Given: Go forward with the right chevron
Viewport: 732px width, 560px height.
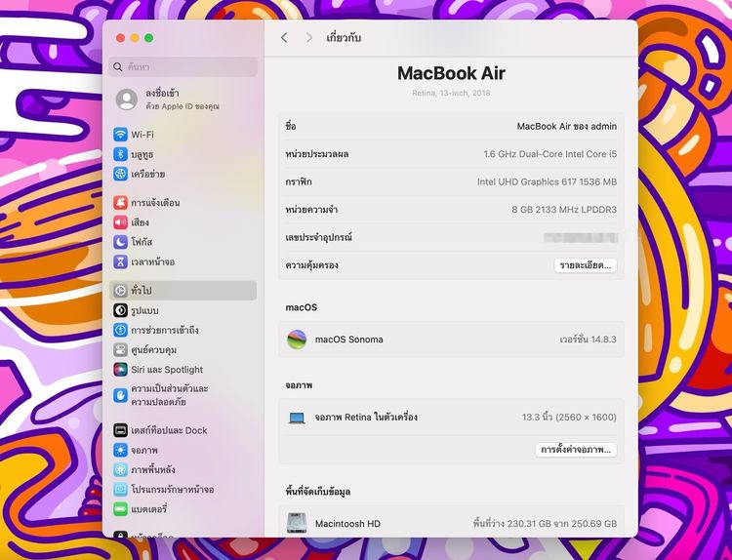Looking at the screenshot, I should 309,38.
